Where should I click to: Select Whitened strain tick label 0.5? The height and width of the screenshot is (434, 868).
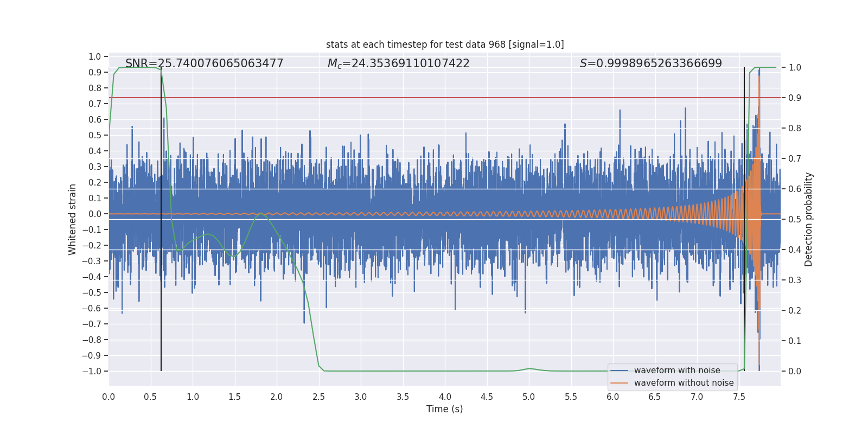click(95, 135)
